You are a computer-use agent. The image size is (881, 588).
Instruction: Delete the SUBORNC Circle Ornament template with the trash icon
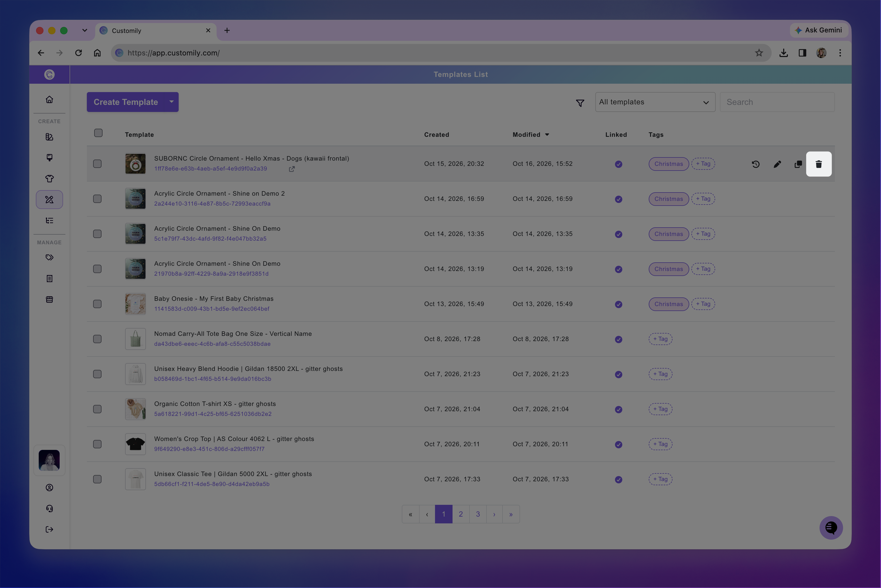(819, 164)
